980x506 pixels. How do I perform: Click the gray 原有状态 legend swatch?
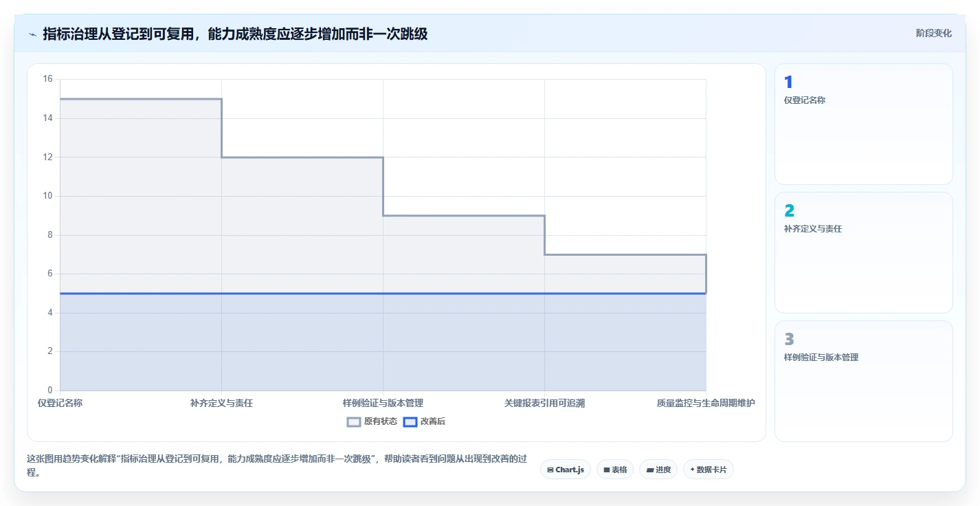(354, 422)
